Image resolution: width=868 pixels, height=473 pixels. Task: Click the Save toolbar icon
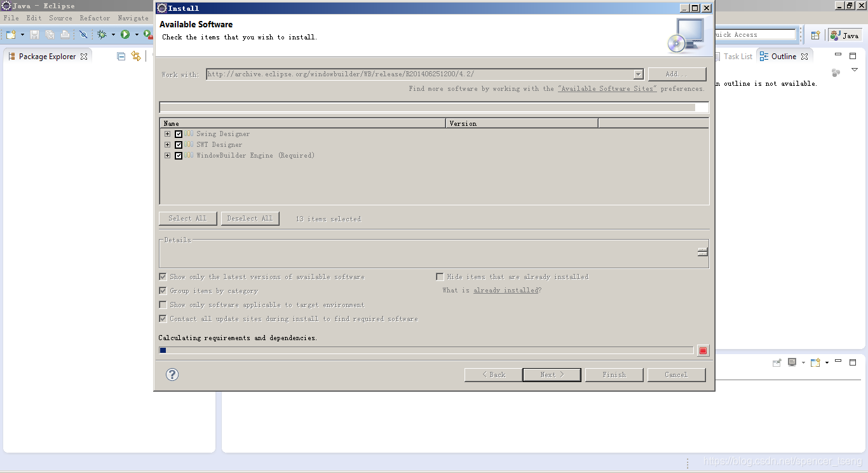34,34
